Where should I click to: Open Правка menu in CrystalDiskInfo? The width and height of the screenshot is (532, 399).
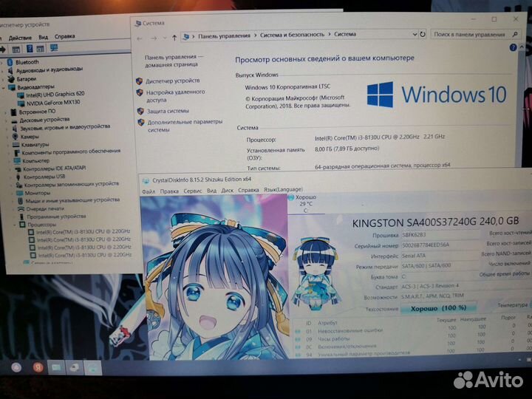[x=169, y=191]
